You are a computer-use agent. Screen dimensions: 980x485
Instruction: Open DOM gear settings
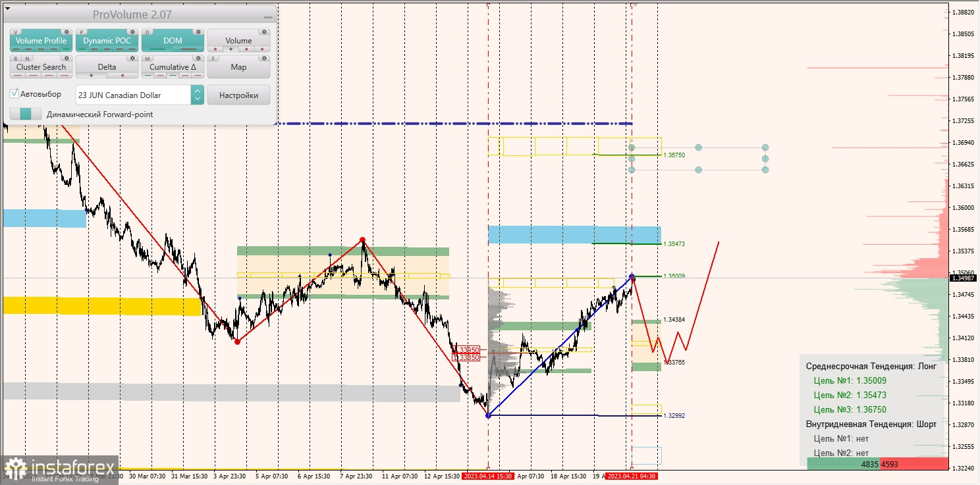(x=198, y=32)
